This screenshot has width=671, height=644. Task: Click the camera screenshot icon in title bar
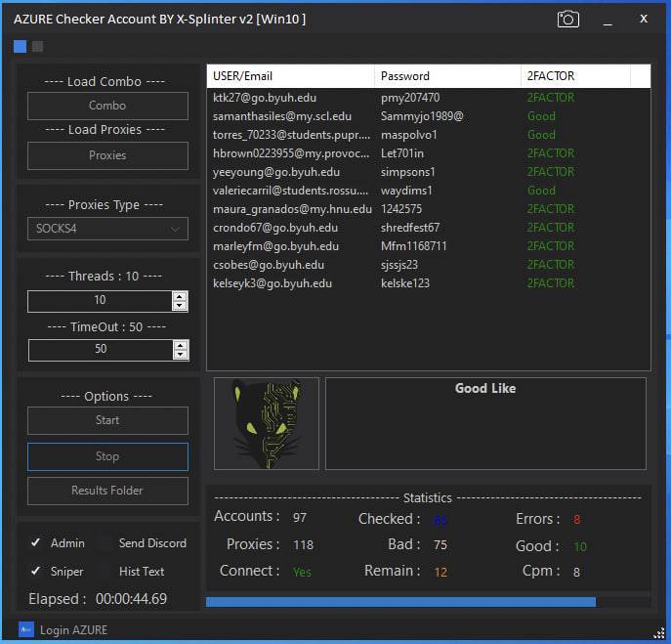pyautogui.click(x=567, y=20)
